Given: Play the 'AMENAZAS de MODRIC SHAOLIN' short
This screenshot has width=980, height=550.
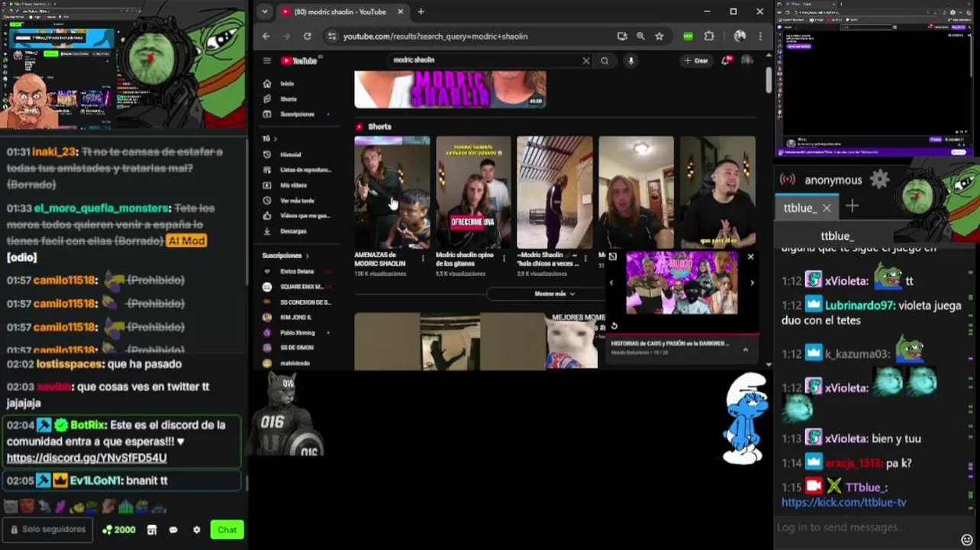Looking at the screenshot, I should pyautogui.click(x=392, y=192).
